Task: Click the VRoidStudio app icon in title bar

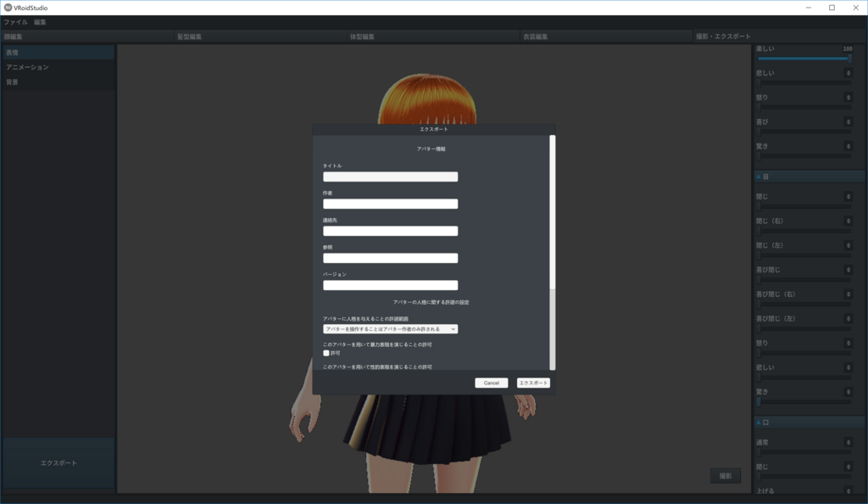Action: pyautogui.click(x=8, y=8)
